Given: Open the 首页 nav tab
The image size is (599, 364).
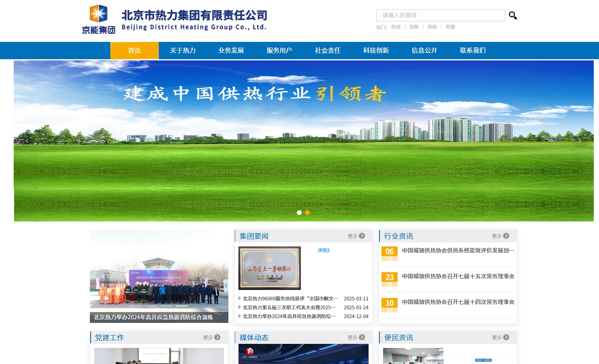Looking at the screenshot, I should coord(135,50).
